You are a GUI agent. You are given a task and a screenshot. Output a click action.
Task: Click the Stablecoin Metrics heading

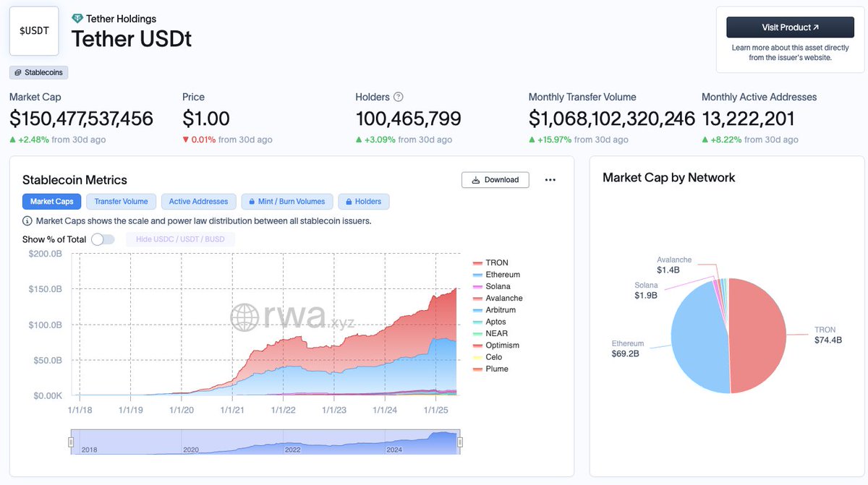point(75,180)
